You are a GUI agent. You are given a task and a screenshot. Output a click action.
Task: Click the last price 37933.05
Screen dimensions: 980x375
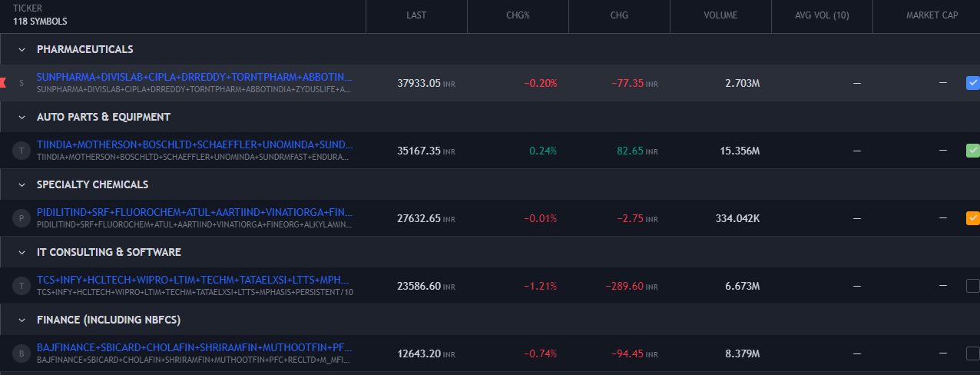[419, 83]
